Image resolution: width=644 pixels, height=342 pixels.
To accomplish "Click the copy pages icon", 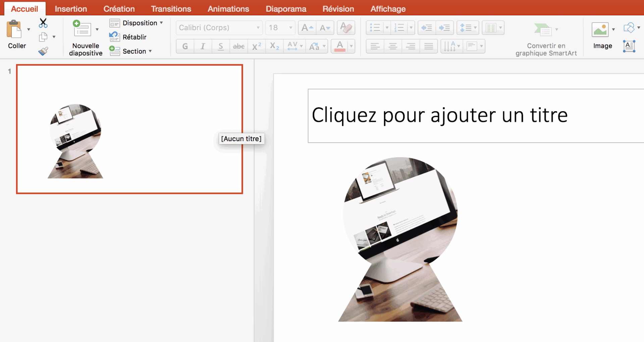I will click(x=43, y=37).
